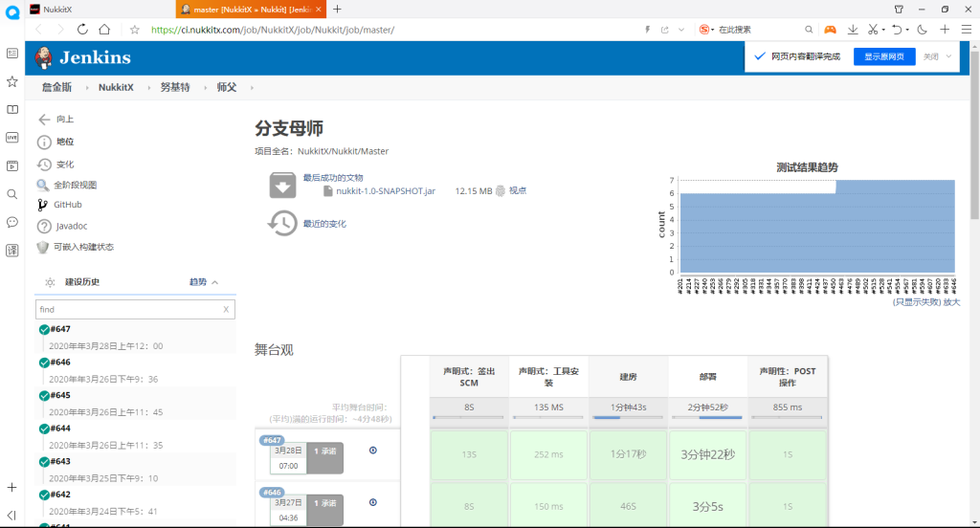The image size is (980, 528).
Task: Open search engine selector dropdown
Action: 707,30
